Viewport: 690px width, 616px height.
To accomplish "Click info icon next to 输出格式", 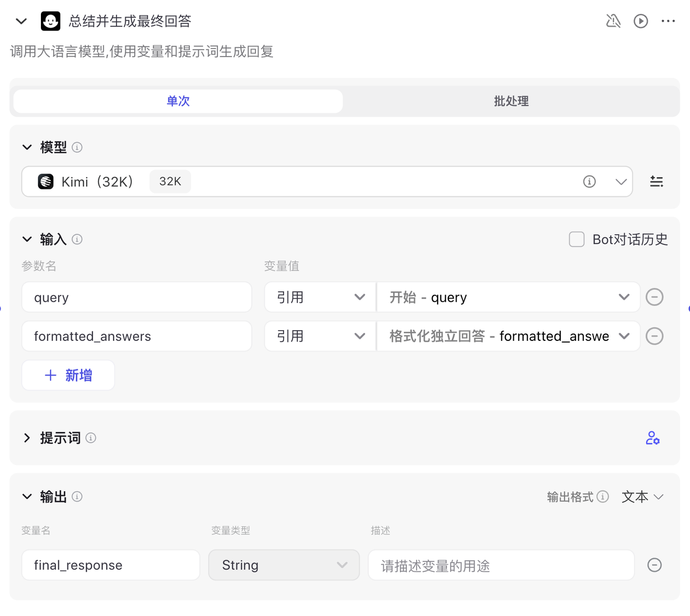I will pos(603,497).
